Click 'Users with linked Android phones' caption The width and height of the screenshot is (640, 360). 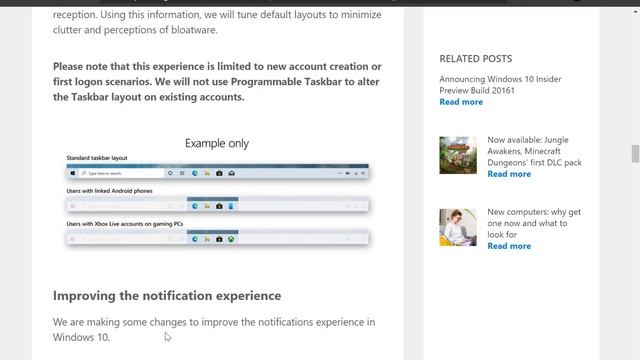point(109,191)
